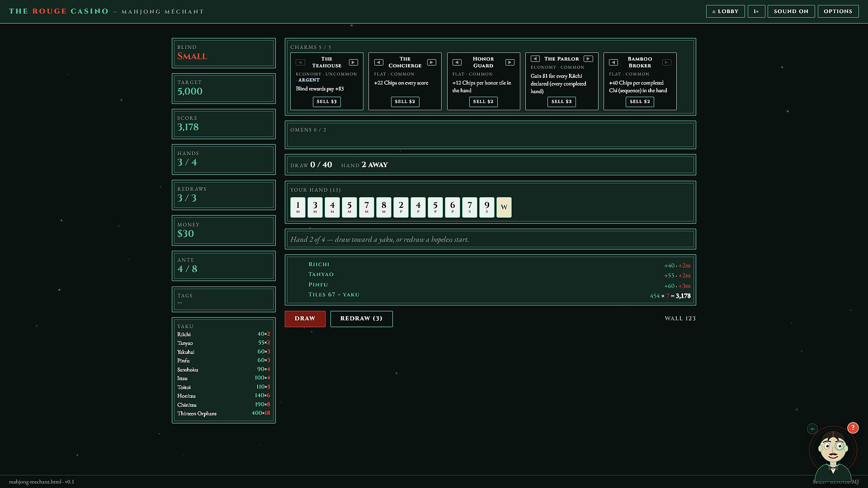Move The Teahouse charm right

point(354,62)
